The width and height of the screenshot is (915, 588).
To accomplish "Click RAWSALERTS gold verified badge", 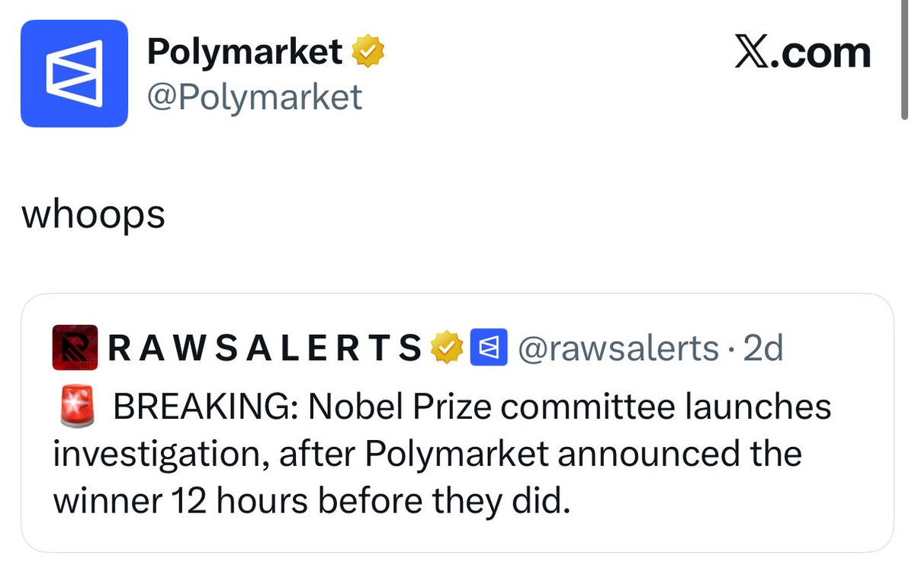I will coord(447,349).
